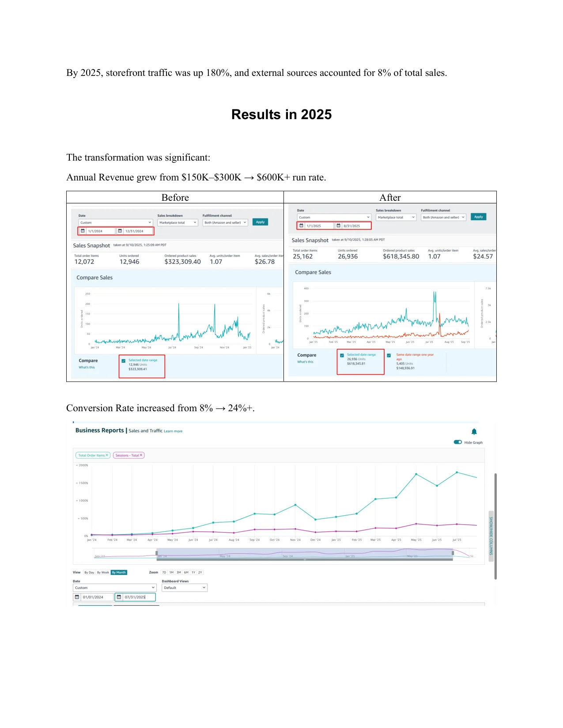Open Fulfillment channel dropdown in After panel
This screenshot has height=728, width=563.
[443, 217]
